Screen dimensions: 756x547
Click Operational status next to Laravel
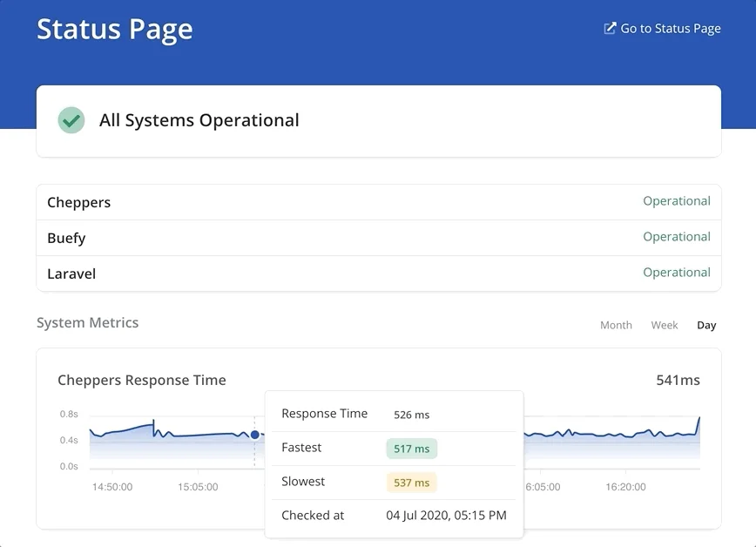676,273
